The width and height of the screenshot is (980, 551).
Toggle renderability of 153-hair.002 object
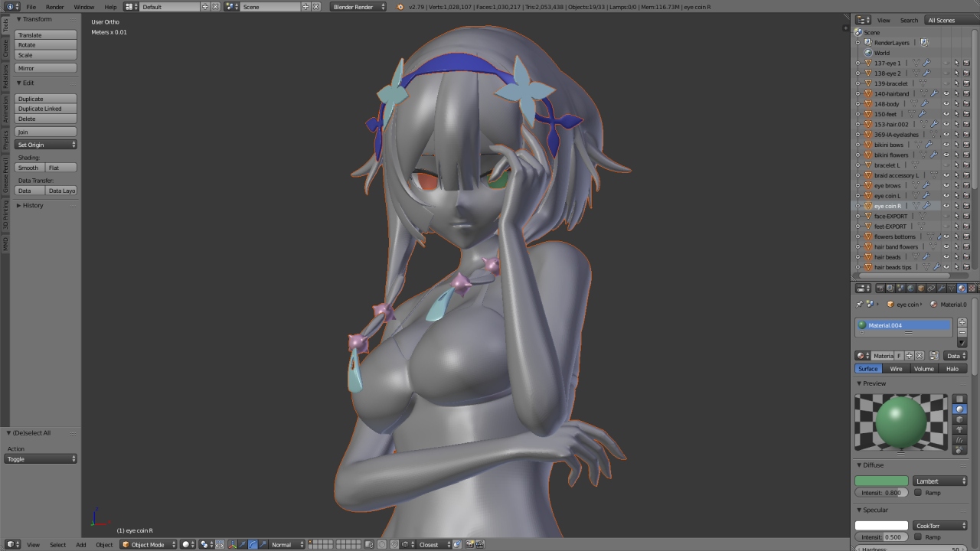(x=966, y=124)
